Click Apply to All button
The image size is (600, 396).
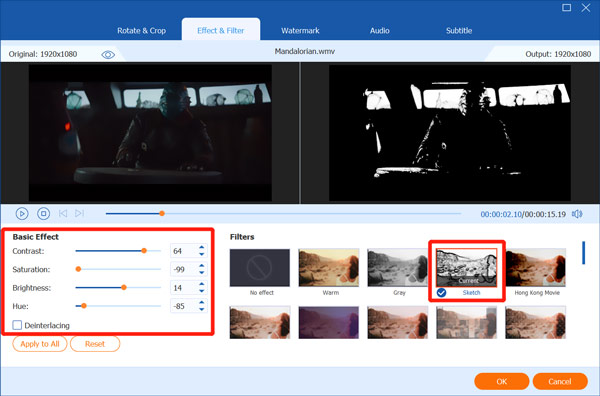pos(40,344)
